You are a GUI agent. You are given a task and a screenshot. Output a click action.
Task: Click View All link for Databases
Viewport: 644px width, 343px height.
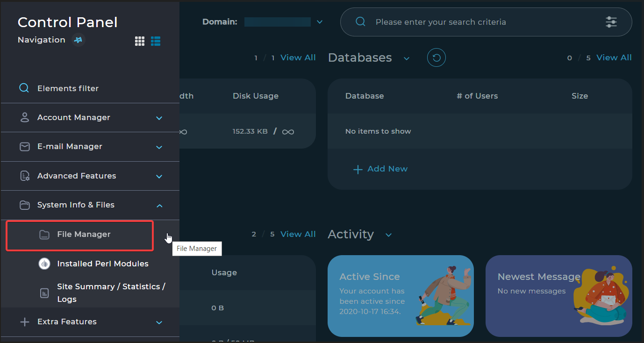[614, 57]
